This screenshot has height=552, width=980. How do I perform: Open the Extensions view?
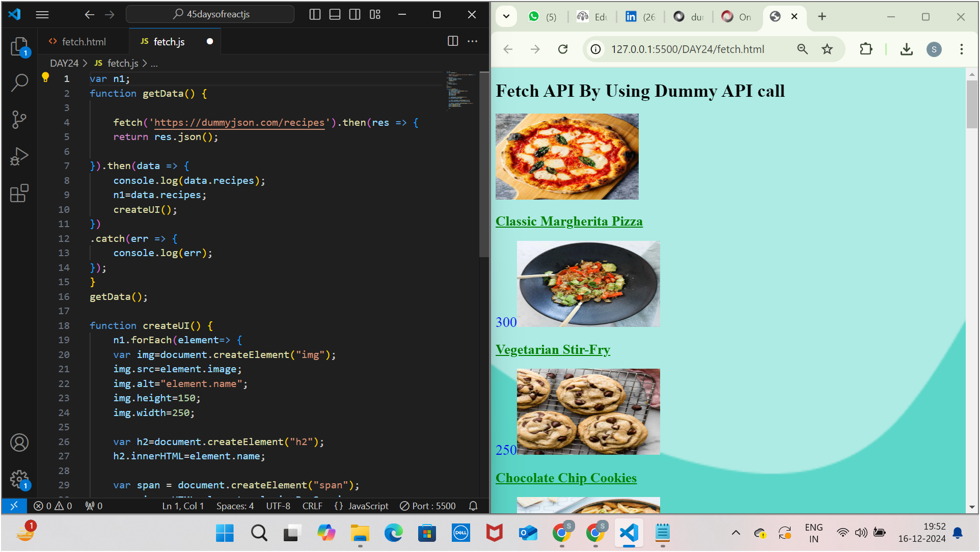(19, 194)
